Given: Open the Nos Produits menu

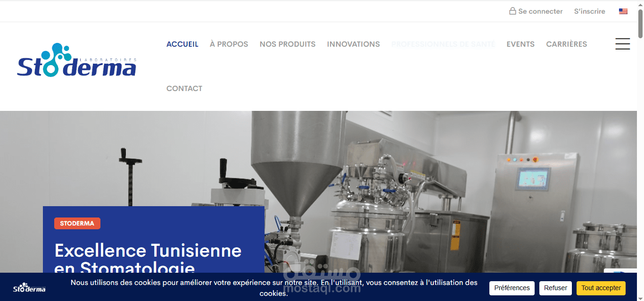Looking at the screenshot, I should 288,44.
